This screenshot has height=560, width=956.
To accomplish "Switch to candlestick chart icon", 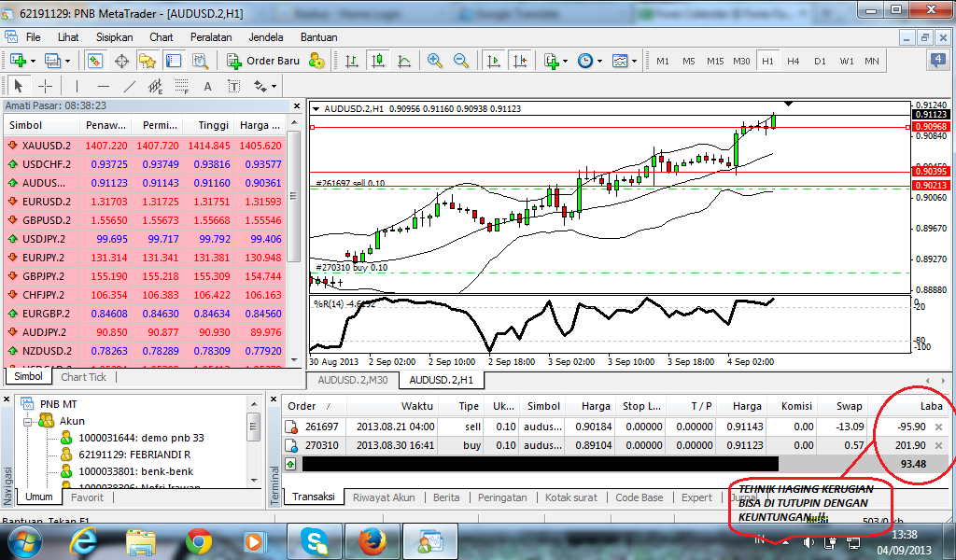I will point(378,61).
